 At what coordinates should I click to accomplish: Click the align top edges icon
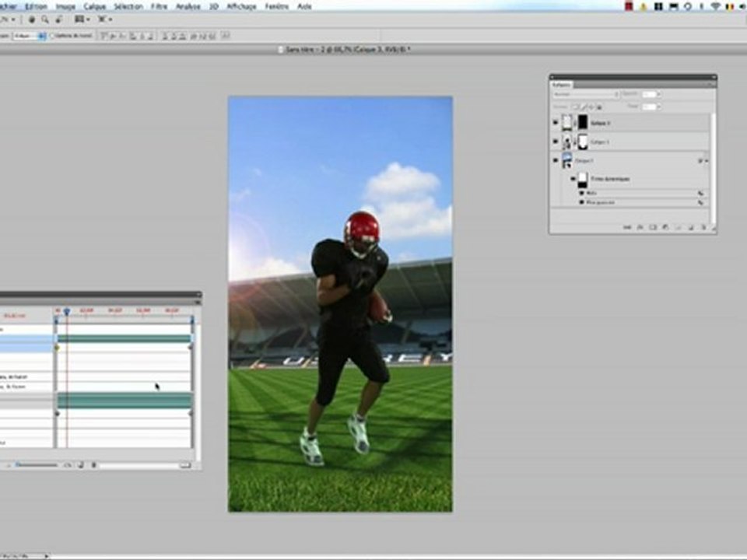pyautogui.click(x=103, y=36)
